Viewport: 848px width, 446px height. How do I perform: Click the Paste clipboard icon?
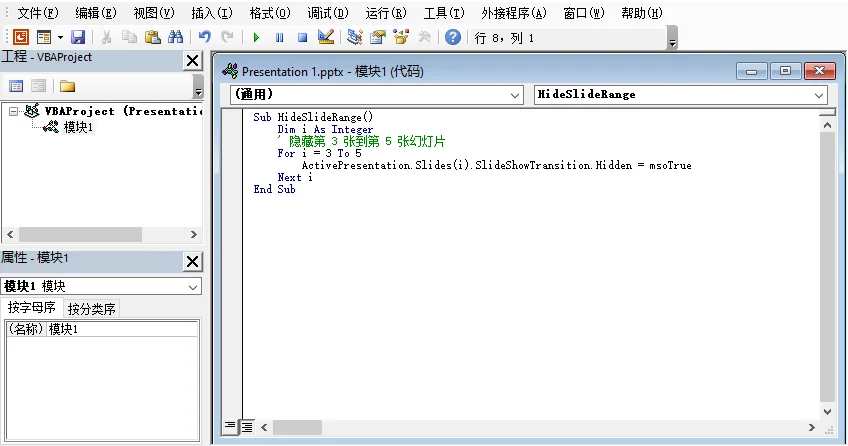[x=153, y=37]
